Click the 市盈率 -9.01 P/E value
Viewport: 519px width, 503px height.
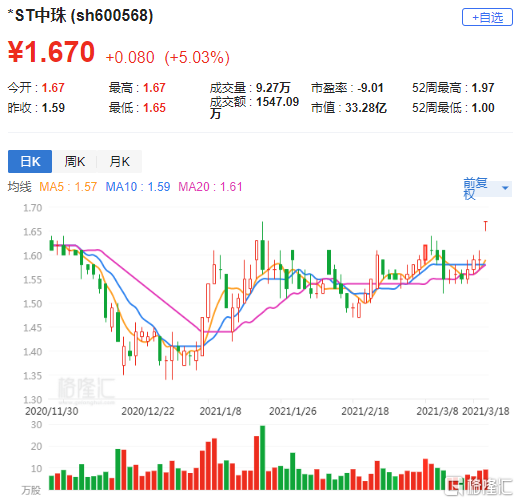tap(347, 88)
